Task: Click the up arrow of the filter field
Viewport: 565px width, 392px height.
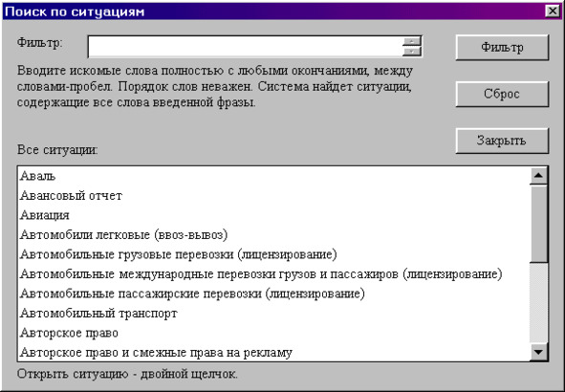Action: 412,41
